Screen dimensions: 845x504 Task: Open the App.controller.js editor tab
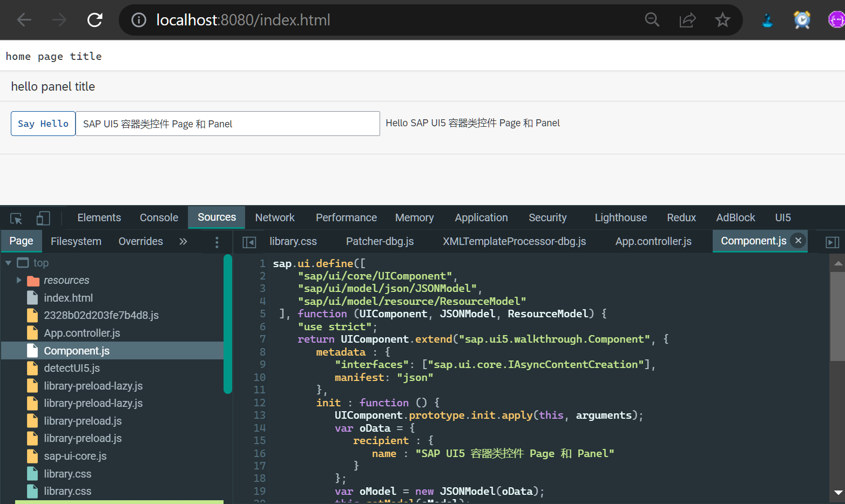point(653,241)
